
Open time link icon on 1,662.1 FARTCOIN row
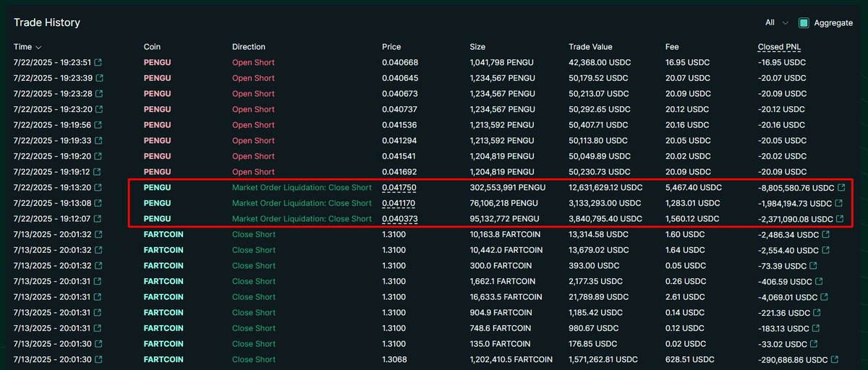99,281
